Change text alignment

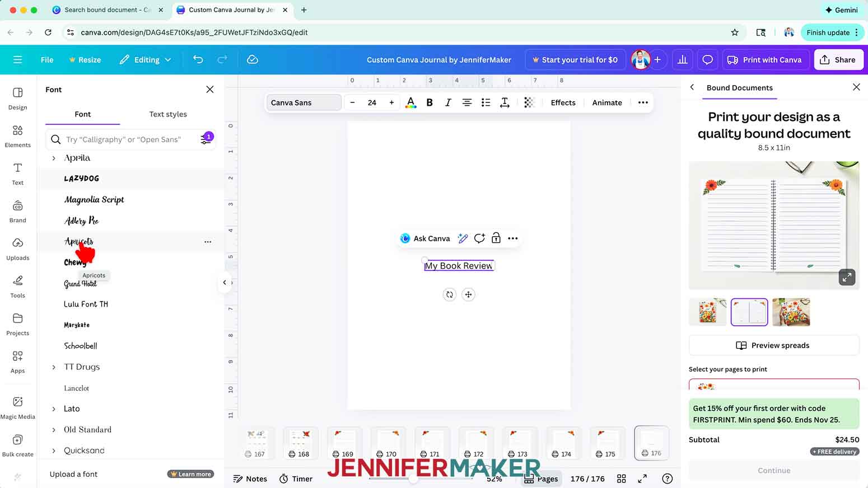[466, 102]
